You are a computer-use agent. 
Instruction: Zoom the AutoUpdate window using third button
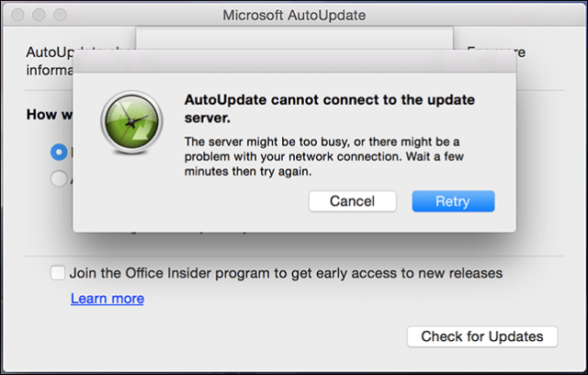(60, 15)
